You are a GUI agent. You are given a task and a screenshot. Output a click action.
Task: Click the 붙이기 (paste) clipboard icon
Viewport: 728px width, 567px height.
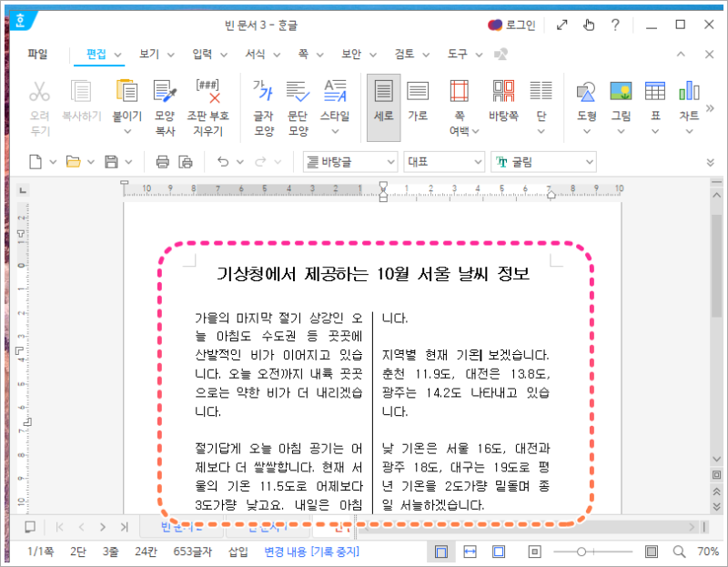(x=126, y=90)
